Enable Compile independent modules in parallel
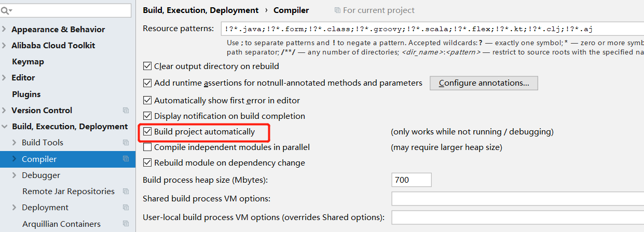 [x=147, y=147]
